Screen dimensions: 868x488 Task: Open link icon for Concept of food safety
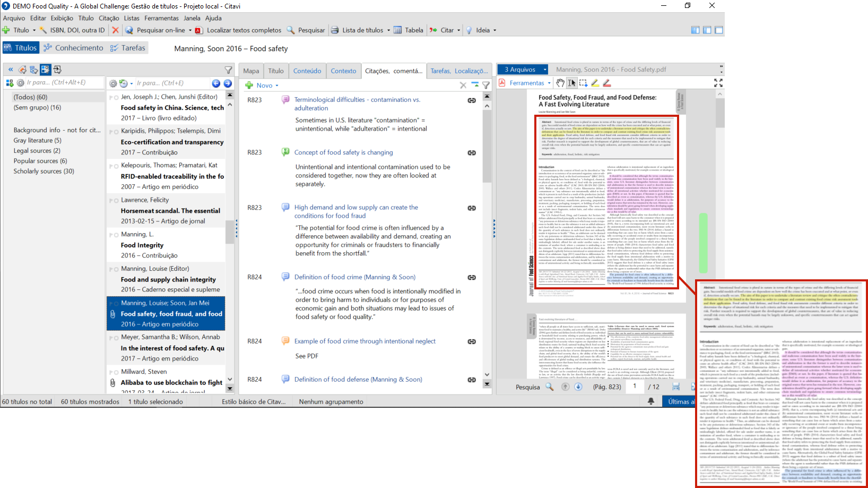tap(472, 153)
